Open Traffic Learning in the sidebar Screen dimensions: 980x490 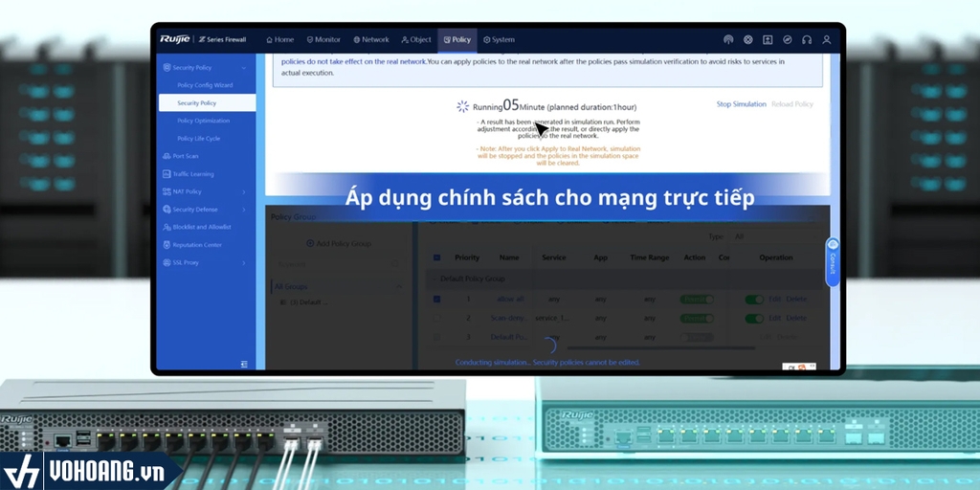coord(193,174)
